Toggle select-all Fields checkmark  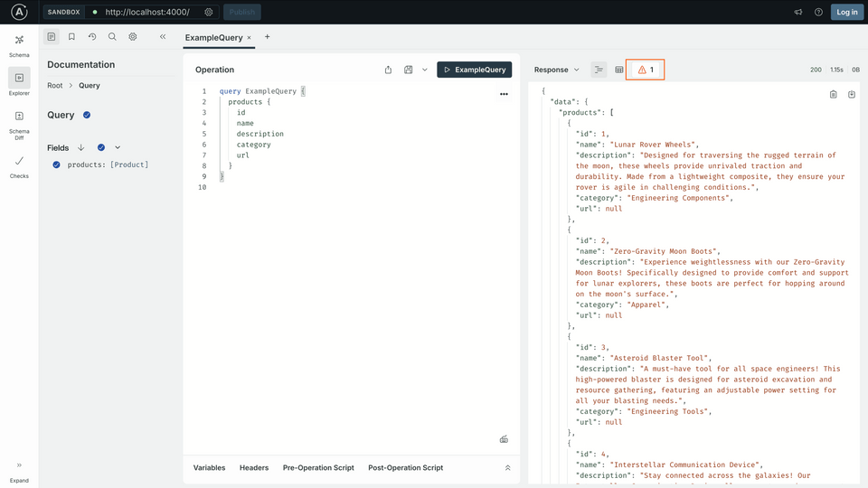tap(101, 147)
